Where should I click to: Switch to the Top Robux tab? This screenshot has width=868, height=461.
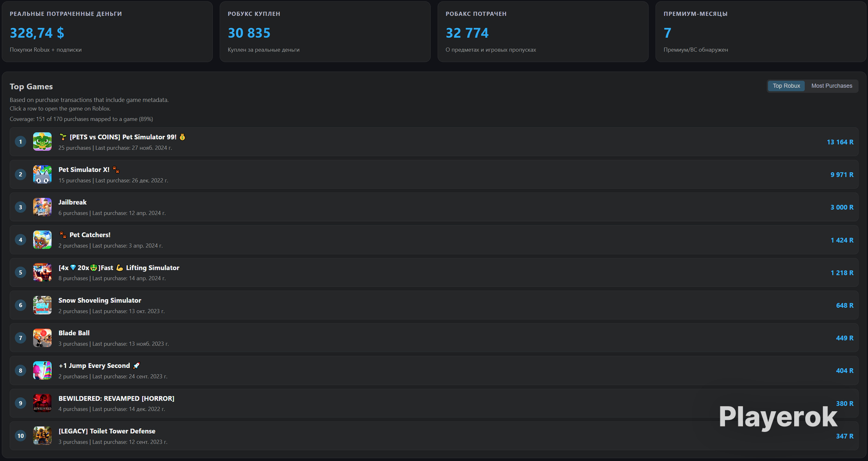coord(786,86)
